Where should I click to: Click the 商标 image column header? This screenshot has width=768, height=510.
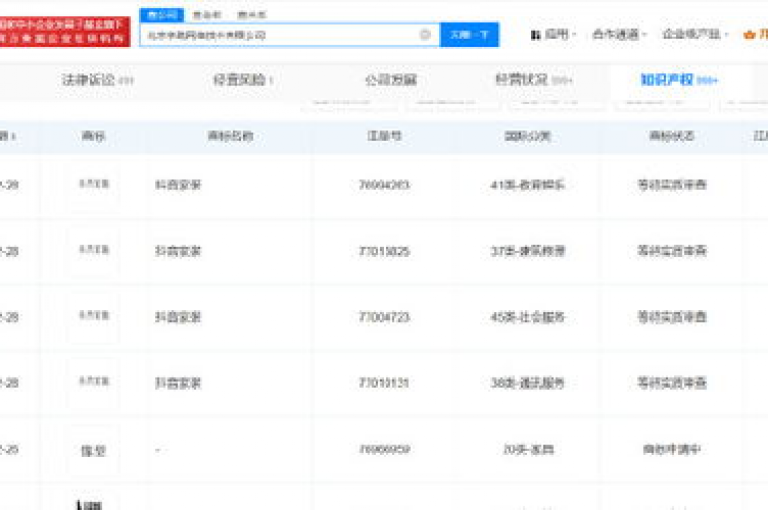coord(93,136)
